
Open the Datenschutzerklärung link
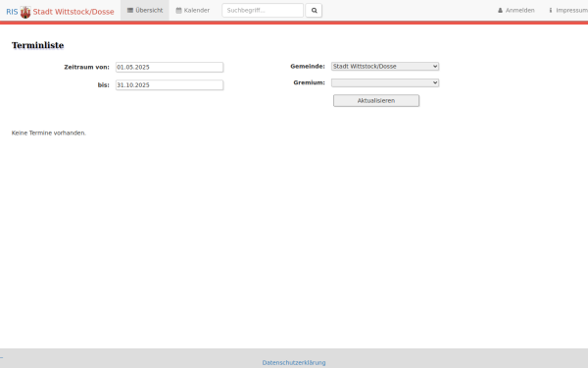click(294, 363)
